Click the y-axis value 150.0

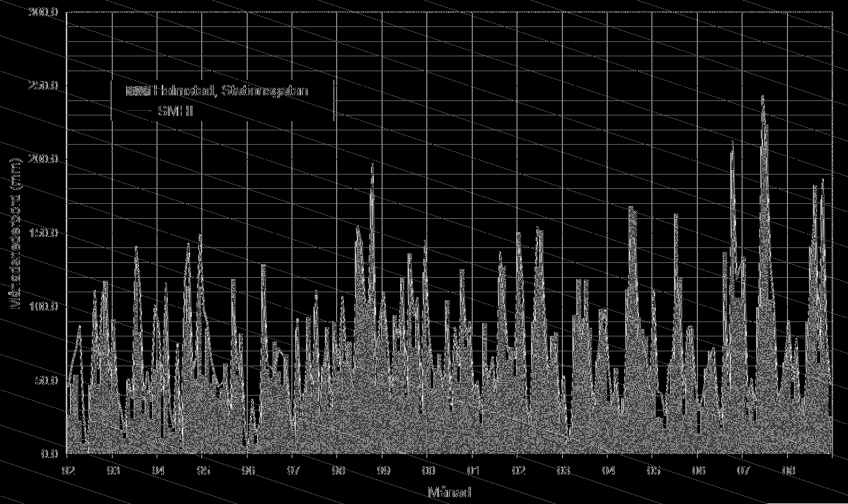point(44,233)
